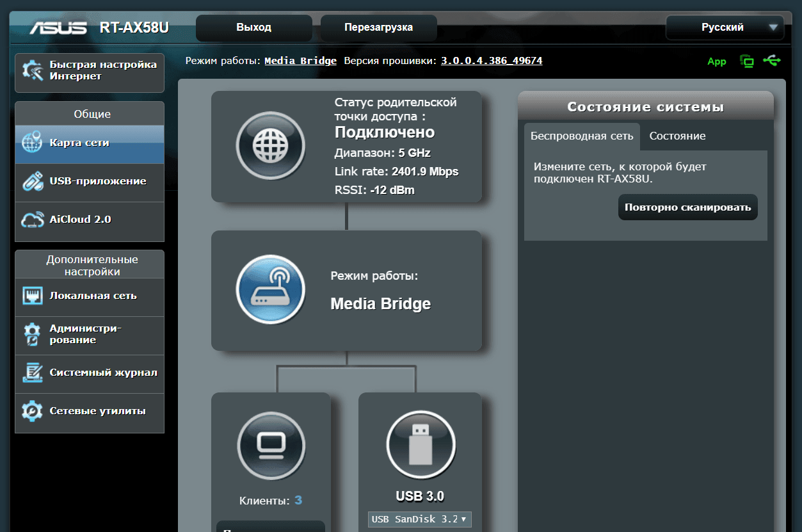The image size is (802, 532).
Task: Click the Диапазон: 5 GHz text
Action: coord(383,153)
